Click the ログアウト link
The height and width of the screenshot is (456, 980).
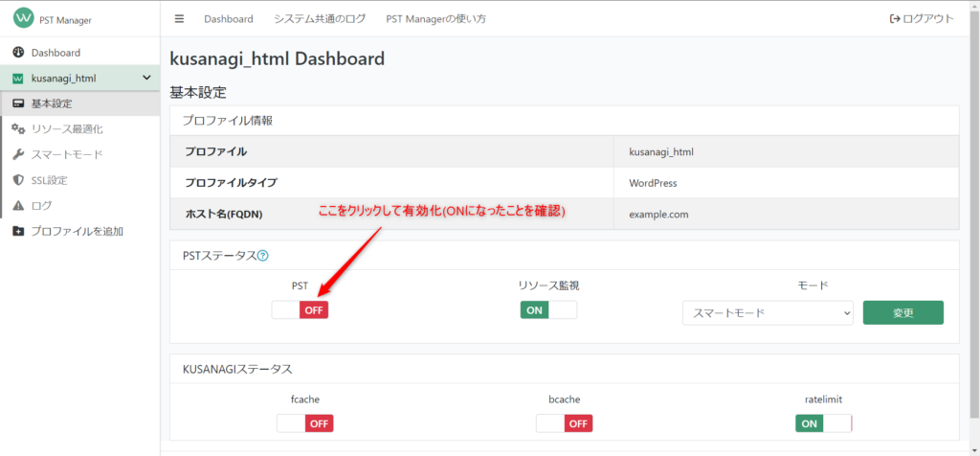click(922, 19)
